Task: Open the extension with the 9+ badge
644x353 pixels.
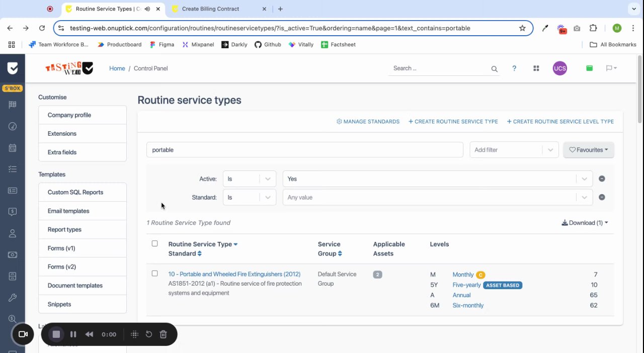Action: [561, 29]
